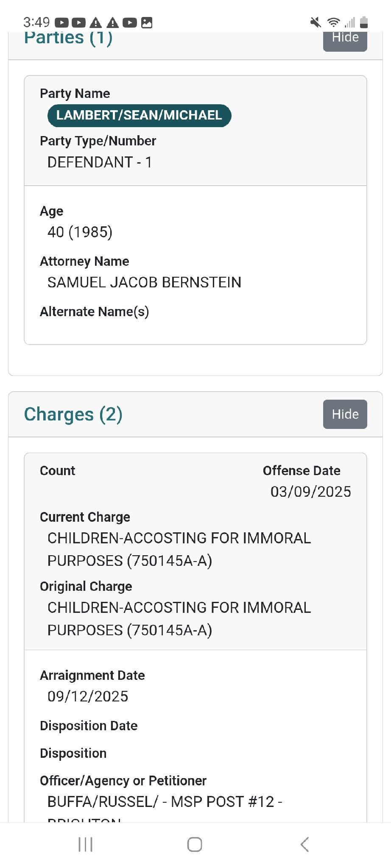Select the Charges (2) section heading
391x868 pixels.
[73, 414]
